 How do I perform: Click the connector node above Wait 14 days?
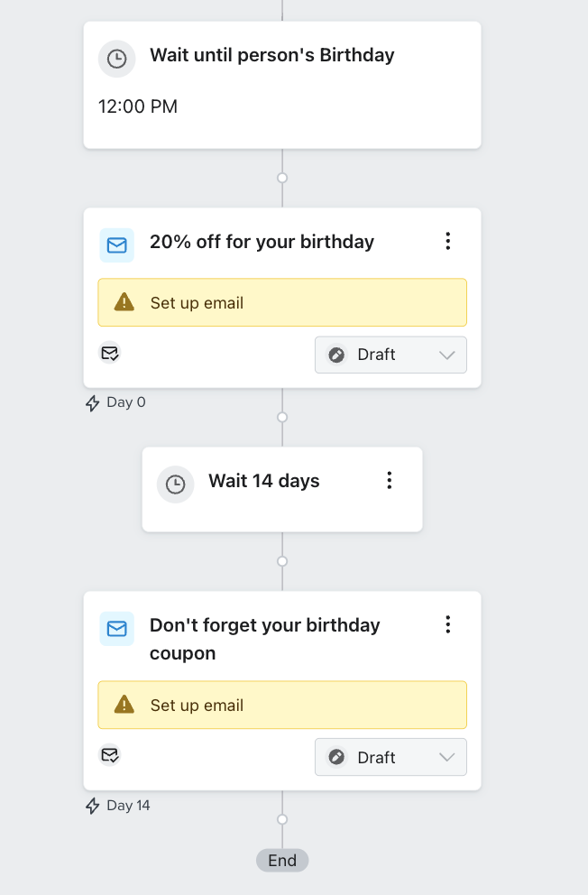282,417
